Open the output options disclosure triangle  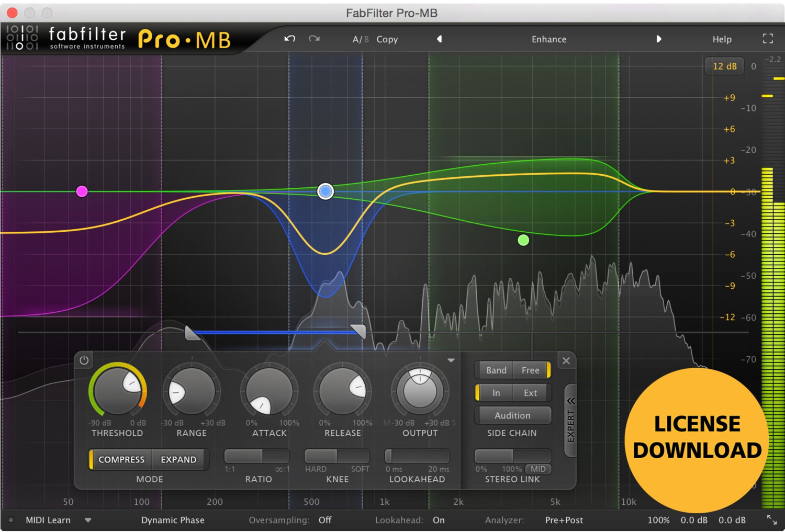point(451,360)
